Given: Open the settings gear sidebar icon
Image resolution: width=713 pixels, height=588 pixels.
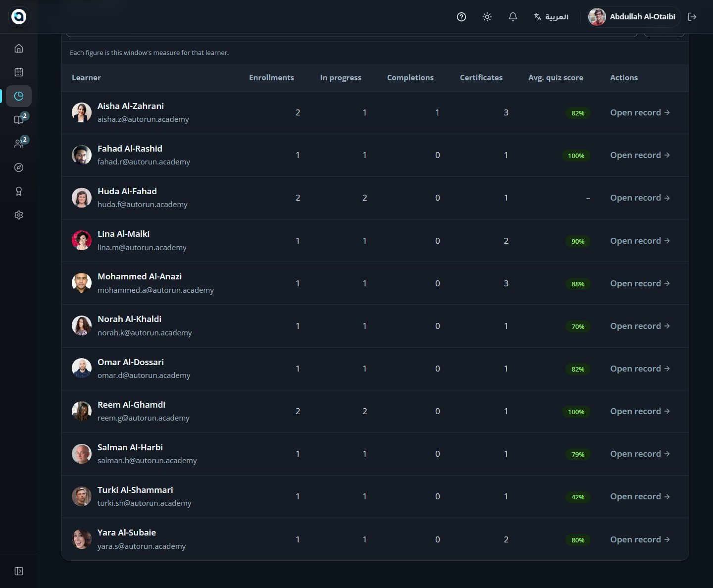Looking at the screenshot, I should click(x=19, y=215).
